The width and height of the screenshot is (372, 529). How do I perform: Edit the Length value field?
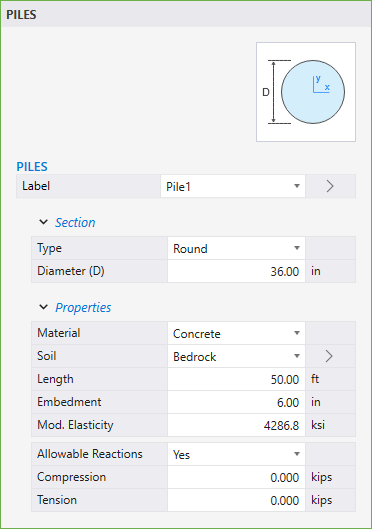pos(236,379)
